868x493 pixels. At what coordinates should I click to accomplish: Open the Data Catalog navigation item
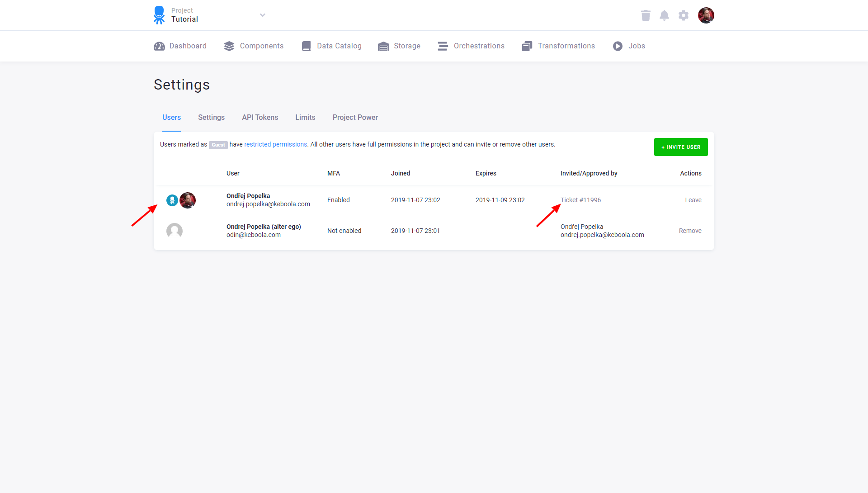tap(331, 46)
